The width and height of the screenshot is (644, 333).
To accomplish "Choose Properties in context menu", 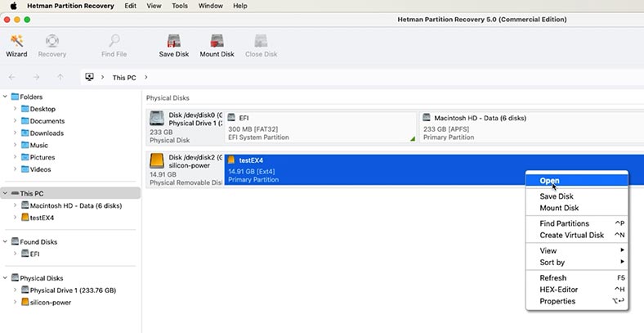I will pos(577,301).
